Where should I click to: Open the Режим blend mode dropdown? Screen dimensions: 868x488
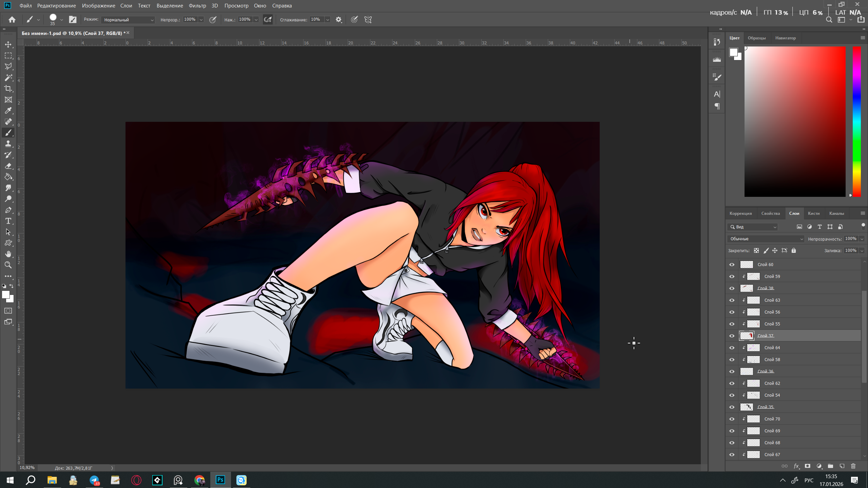tap(128, 20)
